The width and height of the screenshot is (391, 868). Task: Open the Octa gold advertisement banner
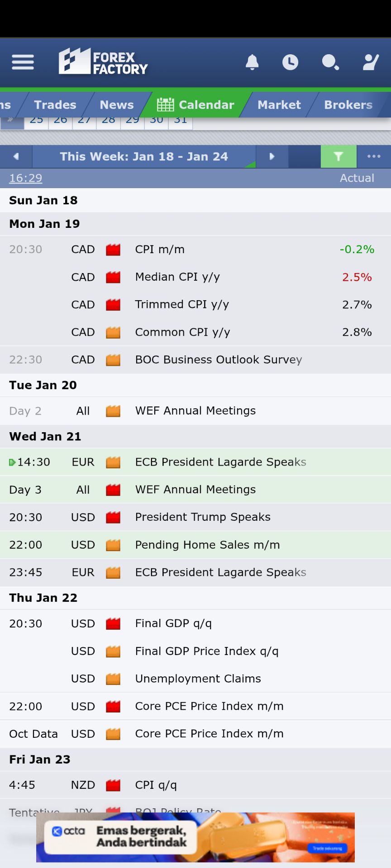click(x=195, y=837)
